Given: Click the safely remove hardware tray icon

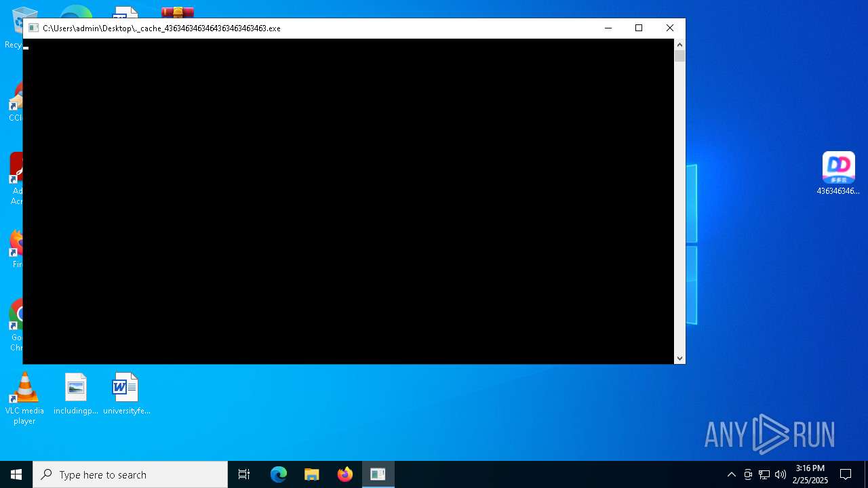Looking at the screenshot, I should tap(748, 474).
